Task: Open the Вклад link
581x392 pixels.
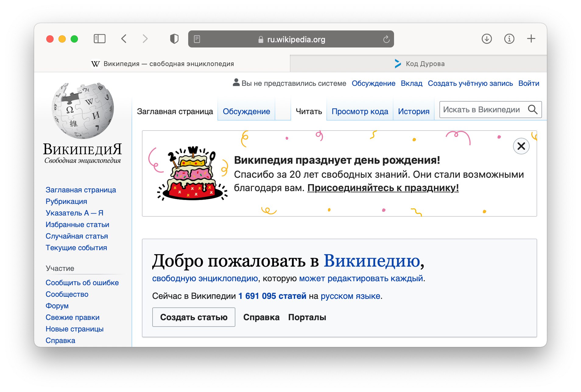Action: 411,83
